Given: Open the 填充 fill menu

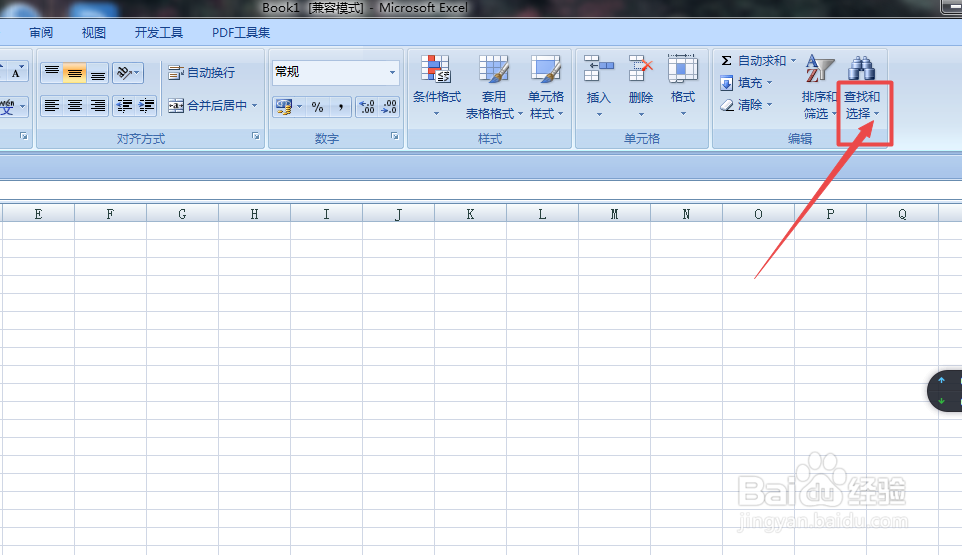Looking at the screenshot, I should (746, 83).
